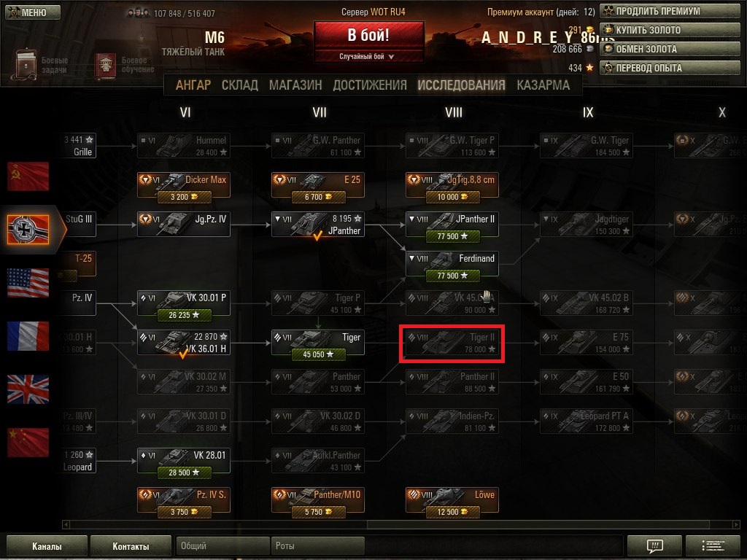747x560 pixels.
Task: Open the Меню button
Action: pyautogui.click(x=33, y=12)
